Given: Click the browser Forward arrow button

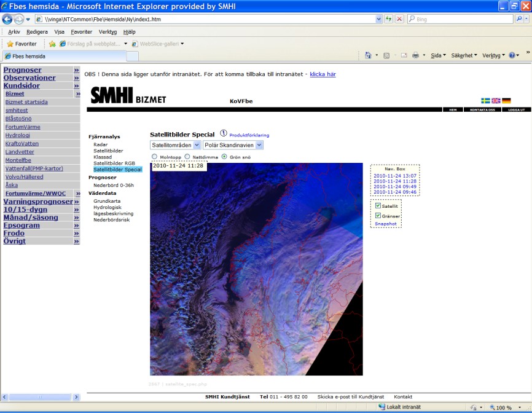Looking at the screenshot, I should 18,19.
